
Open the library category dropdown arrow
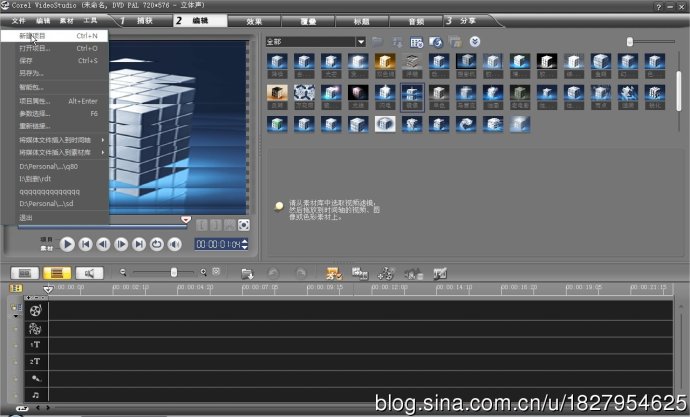point(361,42)
